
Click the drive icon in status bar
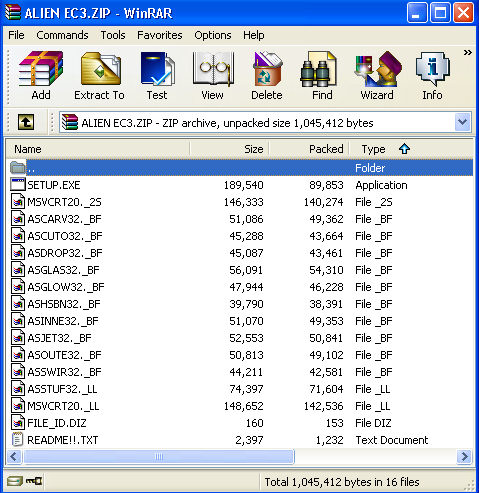tap(15, 481)
